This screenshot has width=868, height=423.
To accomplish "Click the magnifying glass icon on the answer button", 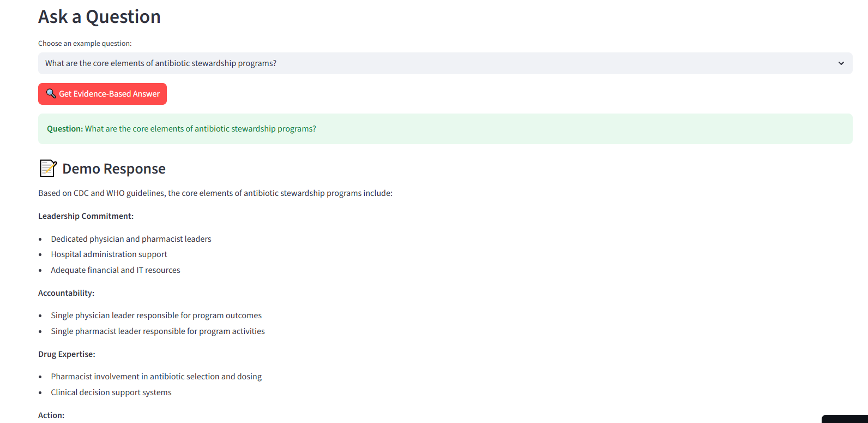I will [x=51, y=93].
